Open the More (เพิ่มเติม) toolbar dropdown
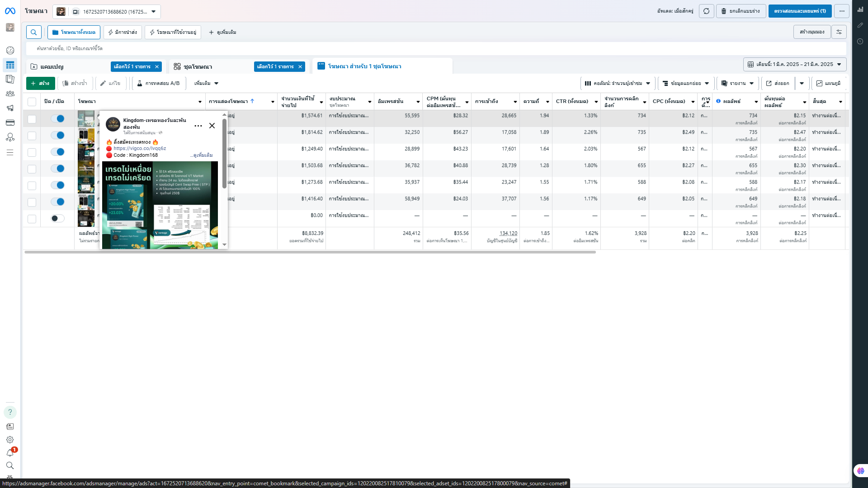The height and width of the screenshot is (488, 868). tap(206, 83)
